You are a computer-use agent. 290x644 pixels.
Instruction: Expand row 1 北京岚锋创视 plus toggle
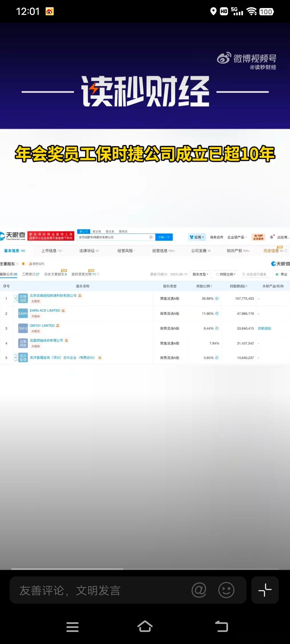[x=16, y=298]
